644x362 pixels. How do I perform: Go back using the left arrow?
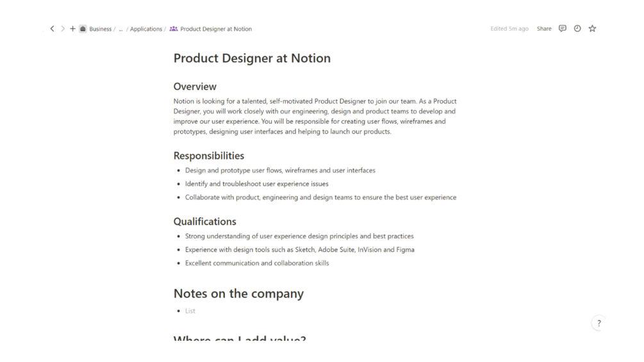(53, 29)
